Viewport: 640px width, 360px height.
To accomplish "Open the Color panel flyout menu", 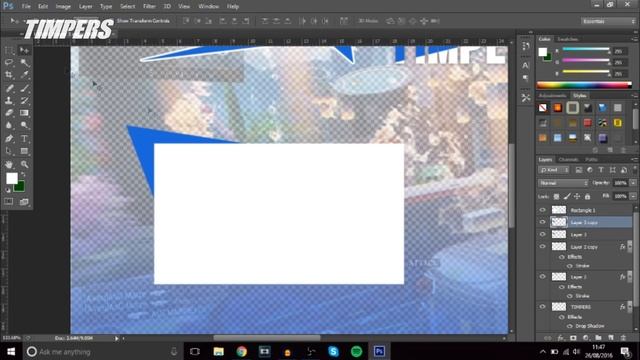I will tap(635, 39).
